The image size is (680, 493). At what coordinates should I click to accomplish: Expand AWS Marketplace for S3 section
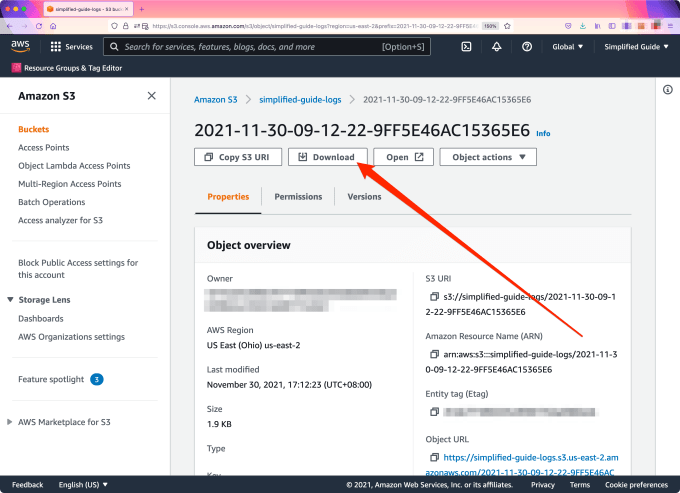(10, 422)
